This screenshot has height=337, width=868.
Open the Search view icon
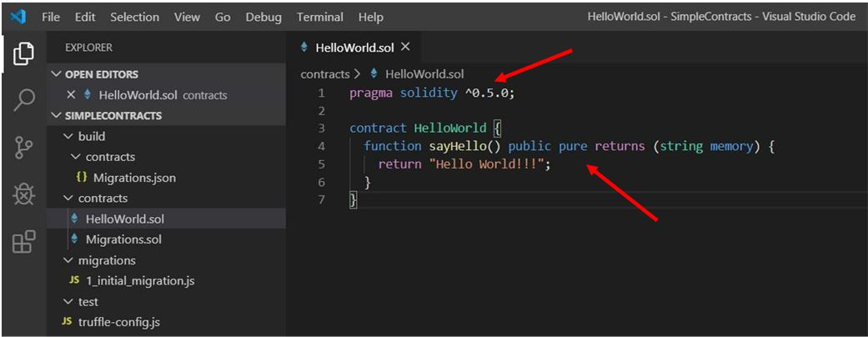[23, 100]
